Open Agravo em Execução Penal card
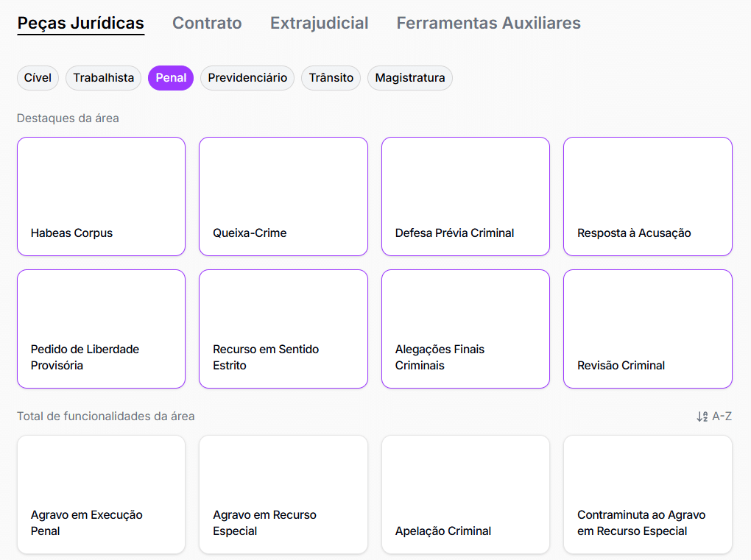Viewport: 751px width, 560px height. [101, 495]
